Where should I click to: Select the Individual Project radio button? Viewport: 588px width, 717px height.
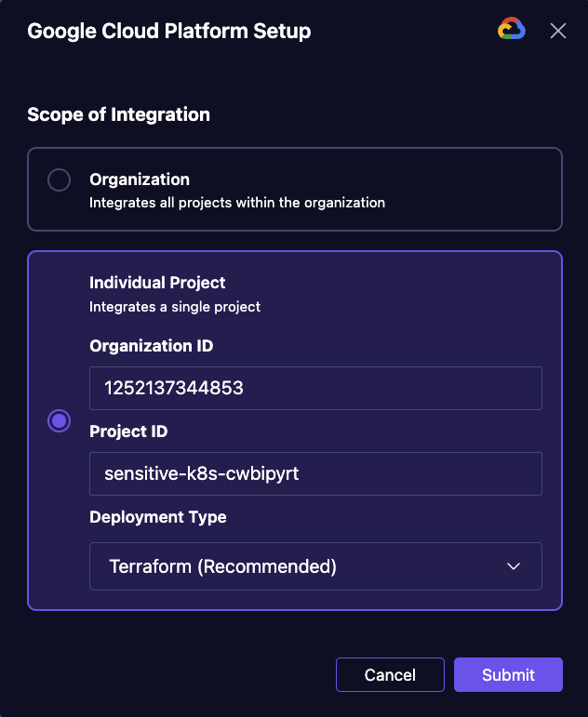pyautogui.click(x=59, y=420)
